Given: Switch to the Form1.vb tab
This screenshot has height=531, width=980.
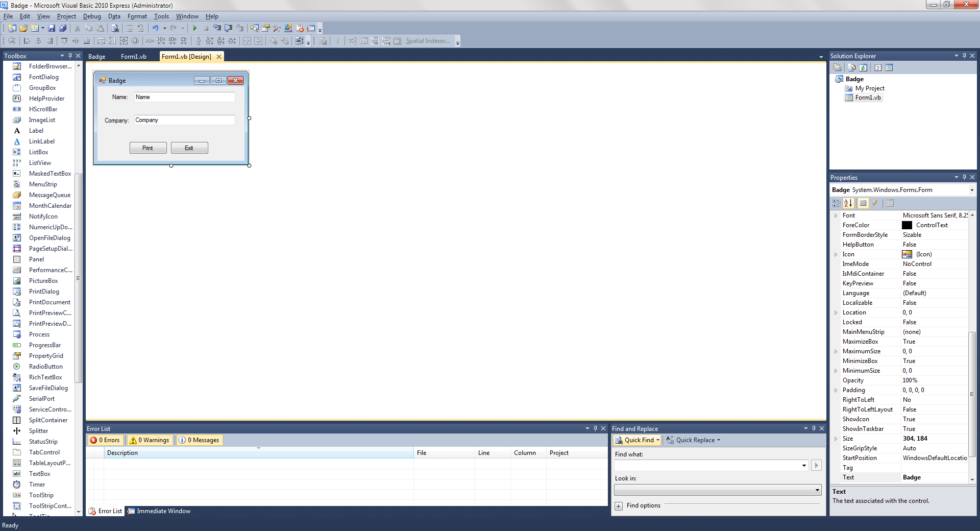Looking at the screenshot, I should pos(134,56).
